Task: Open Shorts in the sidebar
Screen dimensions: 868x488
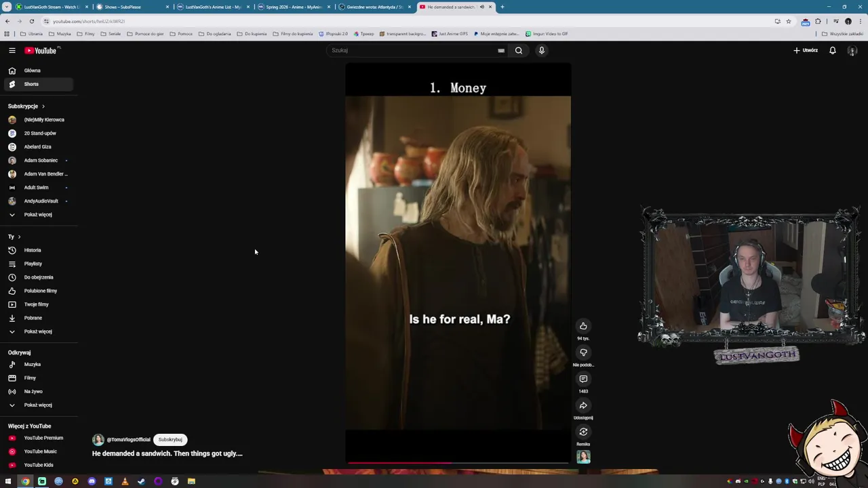Action: pos(39,84)
